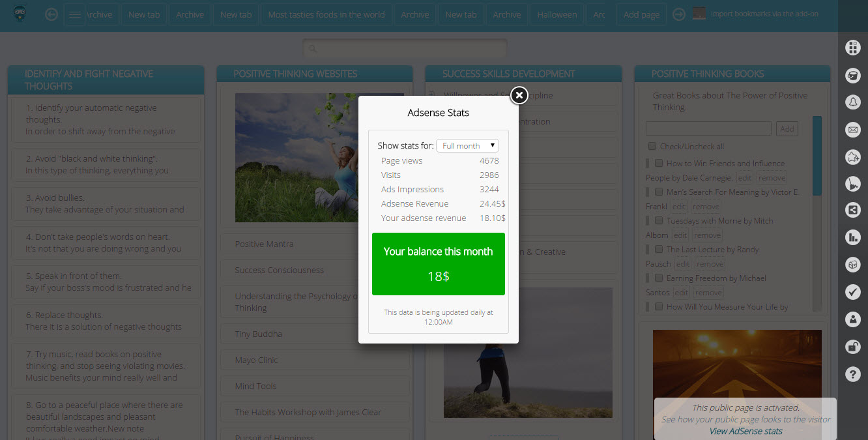
Task: Open the hamburger menu in top bar
Action: 75,14
